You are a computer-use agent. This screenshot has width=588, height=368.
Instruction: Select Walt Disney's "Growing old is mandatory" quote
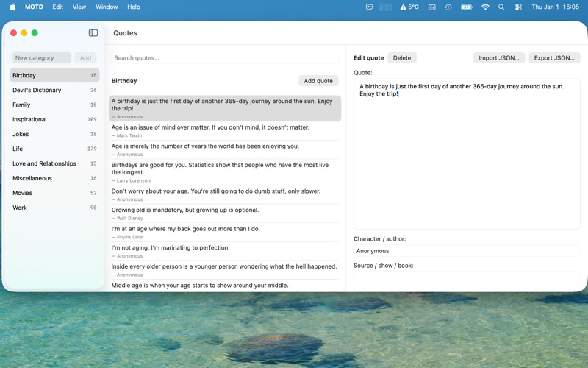pyautogui.click(x=225, y=213)
